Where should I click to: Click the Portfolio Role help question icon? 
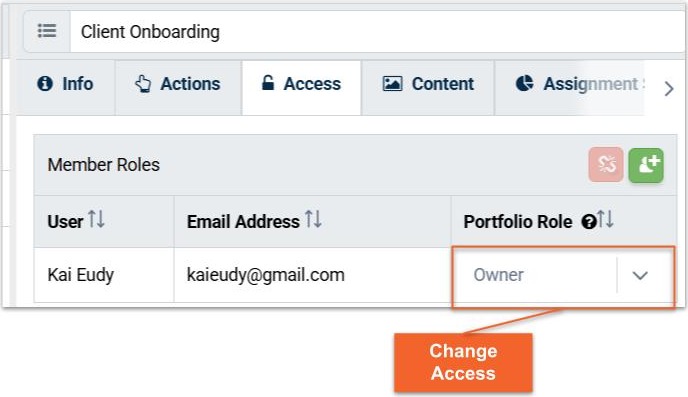[x=588, y=222]
